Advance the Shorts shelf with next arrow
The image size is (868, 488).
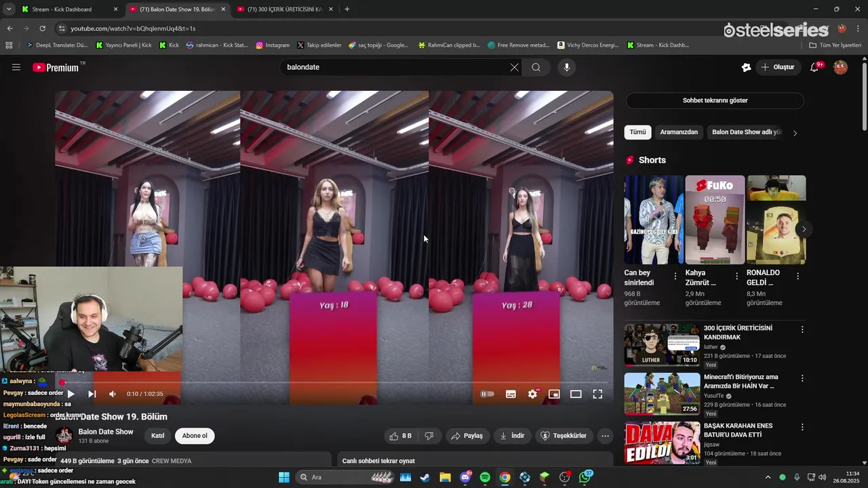click(x=804, y=229)
